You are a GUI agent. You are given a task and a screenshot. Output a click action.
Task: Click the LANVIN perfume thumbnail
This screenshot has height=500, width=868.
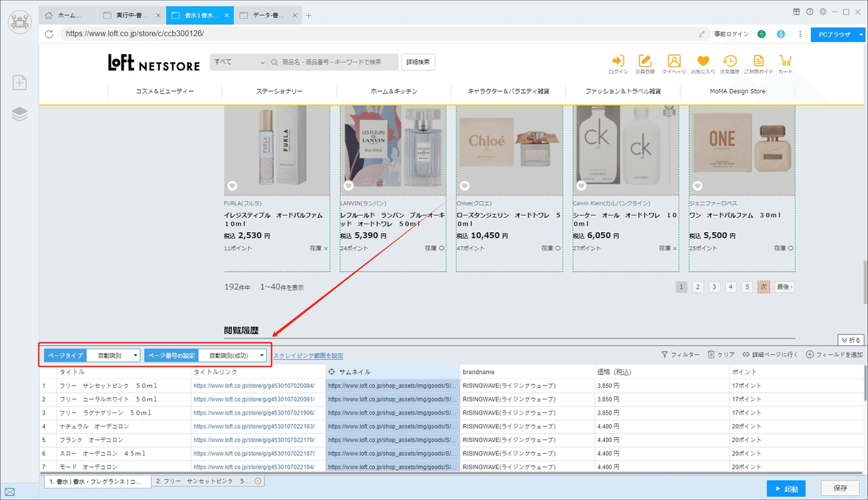[394, 150]
